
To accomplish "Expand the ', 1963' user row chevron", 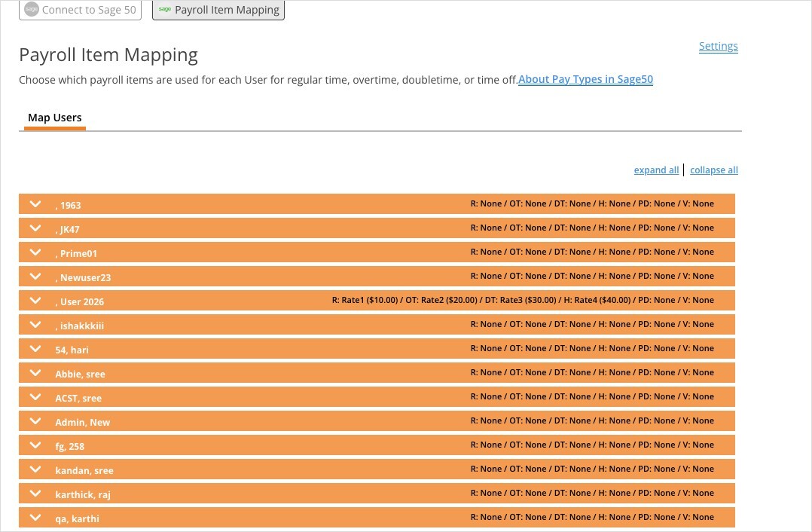I will (x=35, y=204).
